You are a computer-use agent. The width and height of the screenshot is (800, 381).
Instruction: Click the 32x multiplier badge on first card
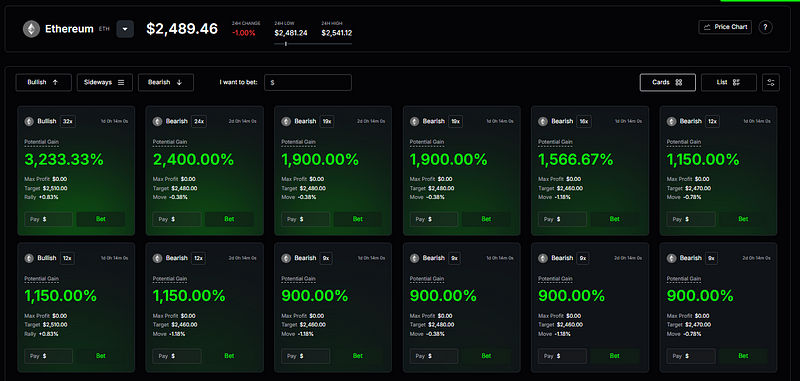(x=67, y=121)
